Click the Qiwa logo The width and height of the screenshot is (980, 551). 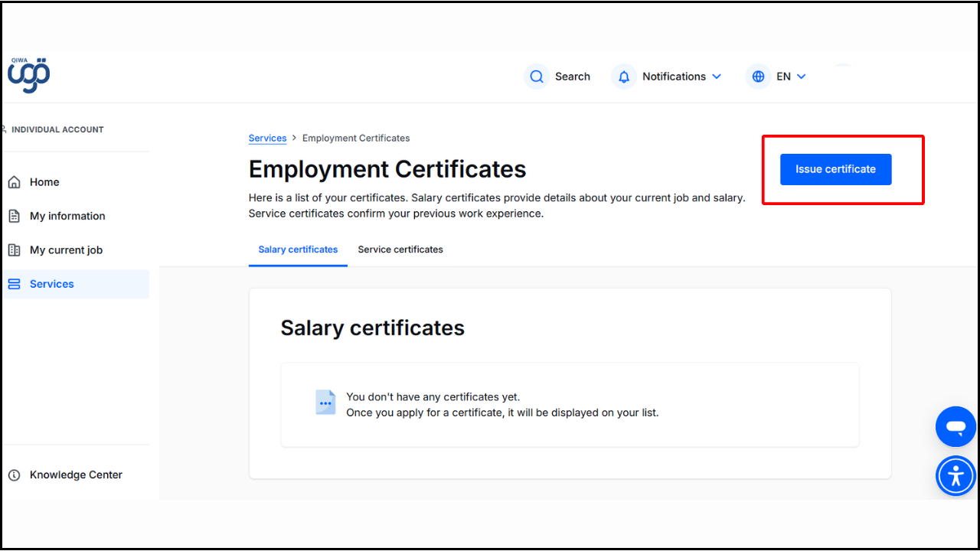click(x=28, y=75)
